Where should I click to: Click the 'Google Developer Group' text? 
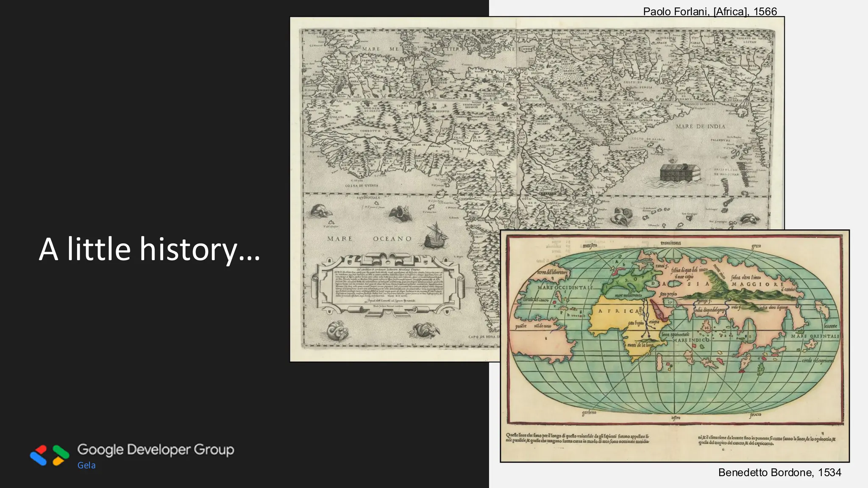[x=156, y=450]
